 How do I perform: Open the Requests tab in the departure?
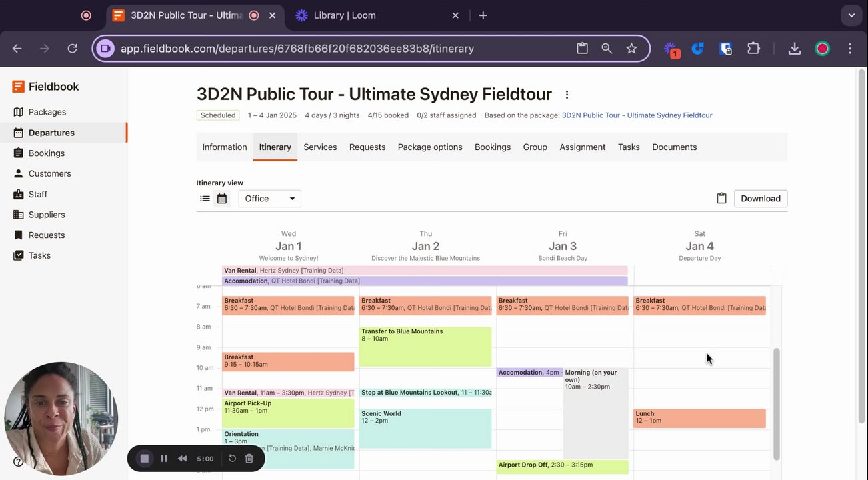click(x=367, y=147)
